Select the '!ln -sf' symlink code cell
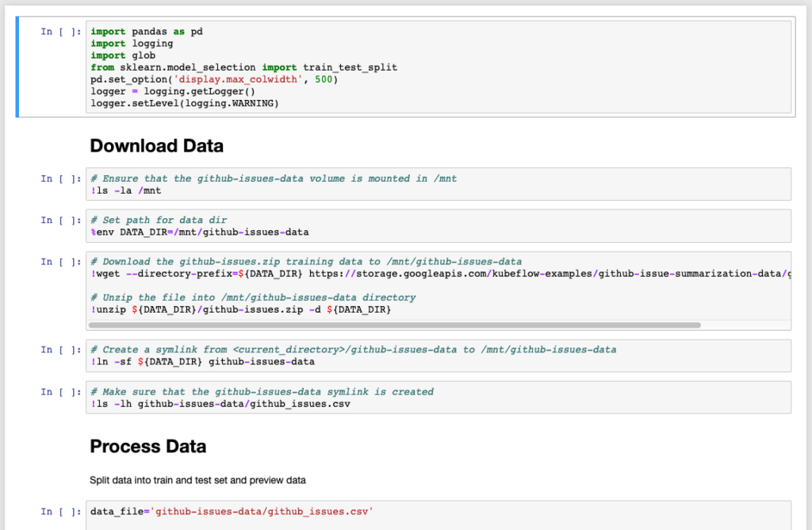 coord(438,355)
